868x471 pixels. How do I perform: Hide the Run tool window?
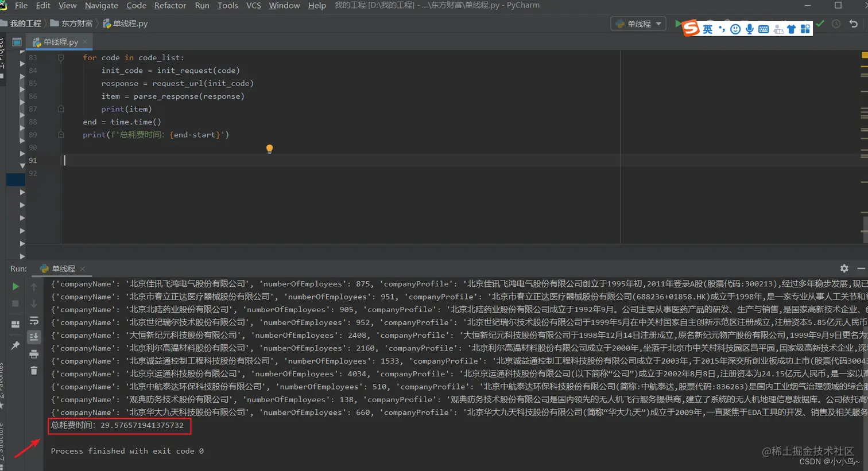click(861, 268)
